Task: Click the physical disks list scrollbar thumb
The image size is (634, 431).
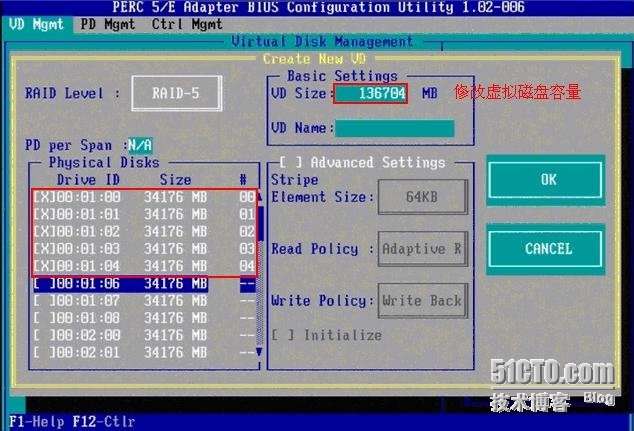Action: tap(260, 224)
